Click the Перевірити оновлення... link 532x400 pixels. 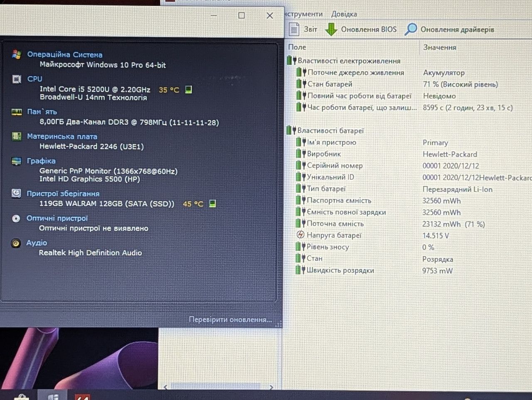click(x=231, y=319)
